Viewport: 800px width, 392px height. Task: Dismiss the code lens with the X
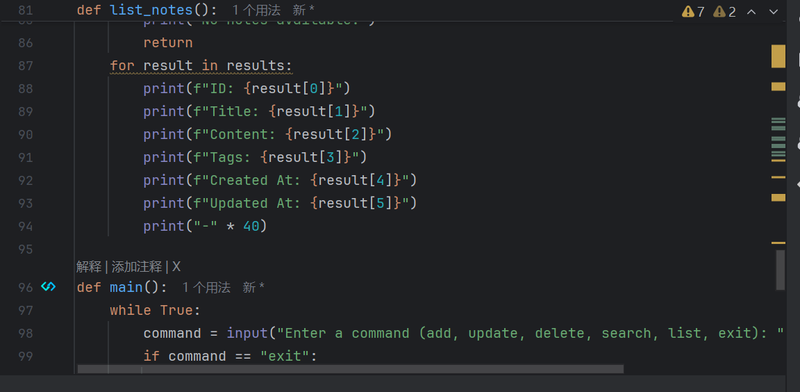coord(176,266)
